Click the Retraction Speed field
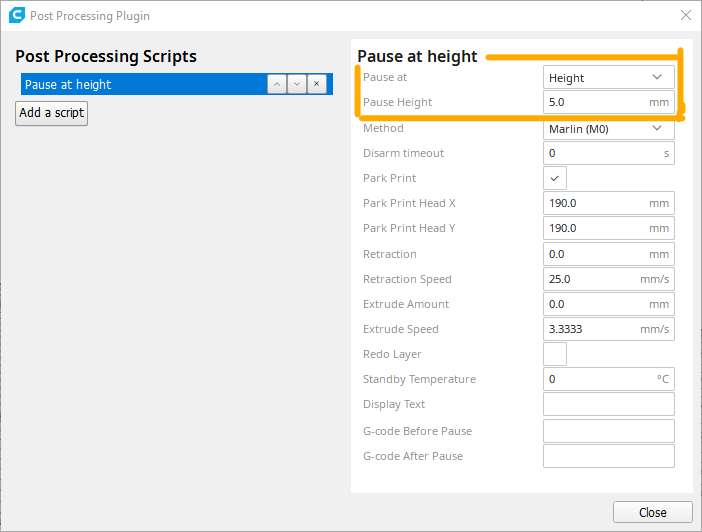The image size is (702, 532). pos(609,279)
